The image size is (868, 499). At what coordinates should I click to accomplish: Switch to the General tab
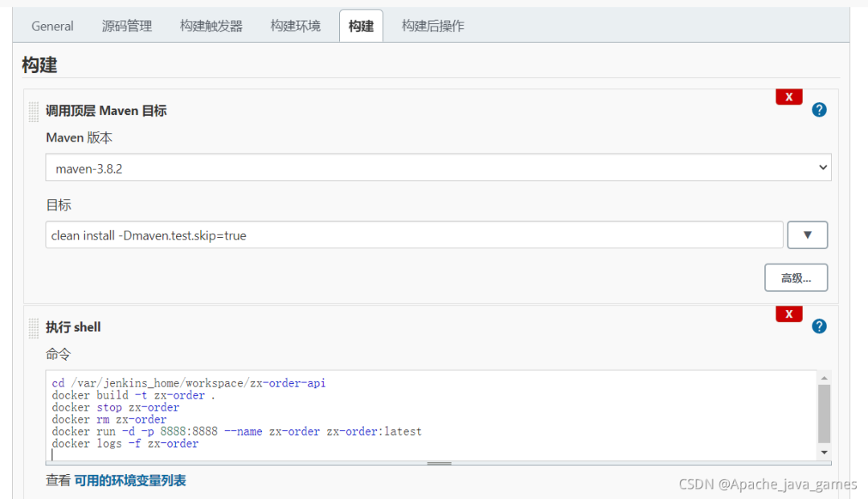point(51,26)
